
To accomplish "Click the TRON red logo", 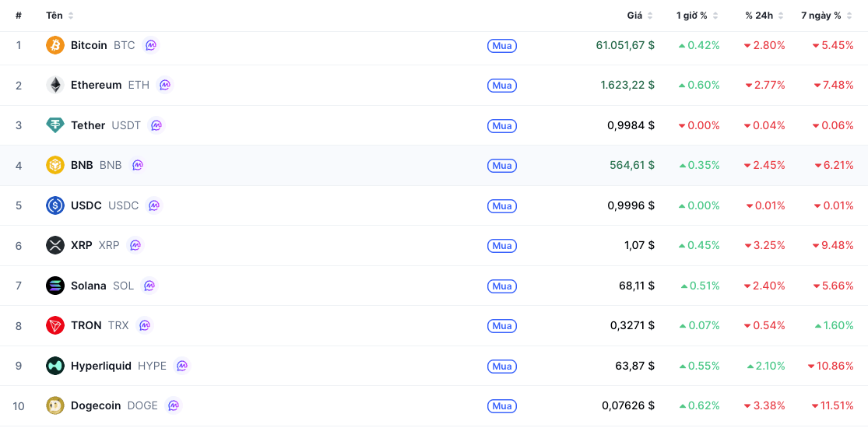I will click(x=55, y=325).
